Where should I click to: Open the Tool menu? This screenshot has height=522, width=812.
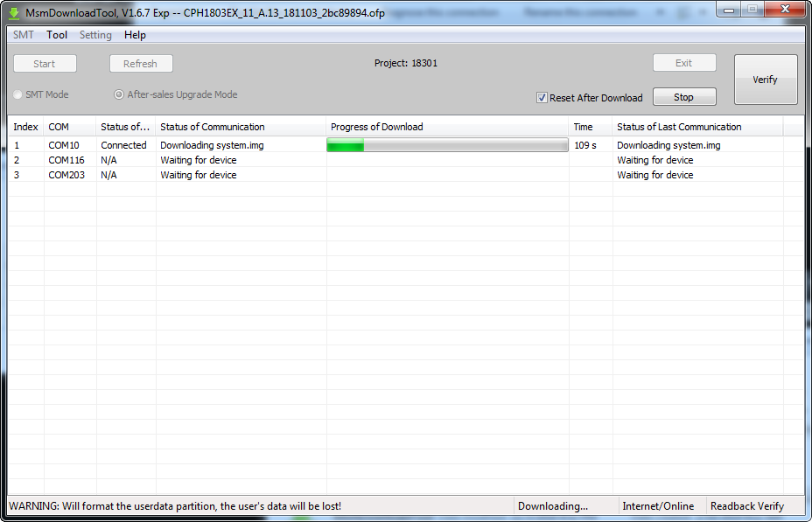point(57,35)
